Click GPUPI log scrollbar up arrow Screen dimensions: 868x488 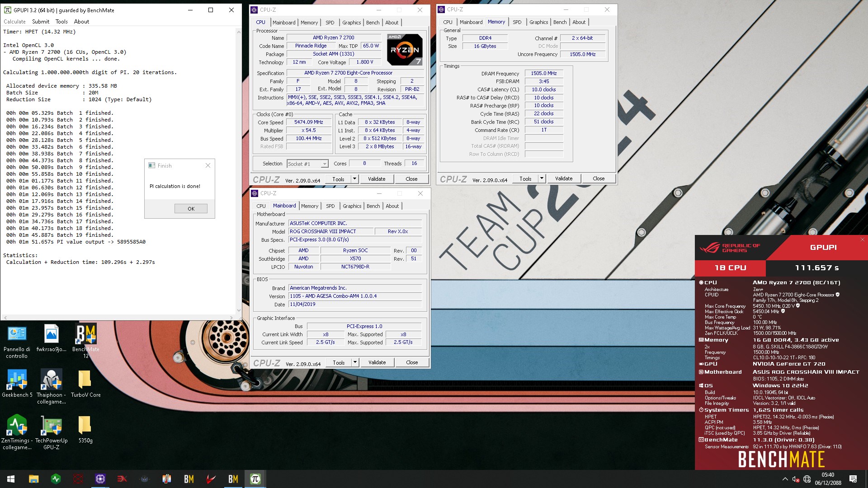[239, 32]
